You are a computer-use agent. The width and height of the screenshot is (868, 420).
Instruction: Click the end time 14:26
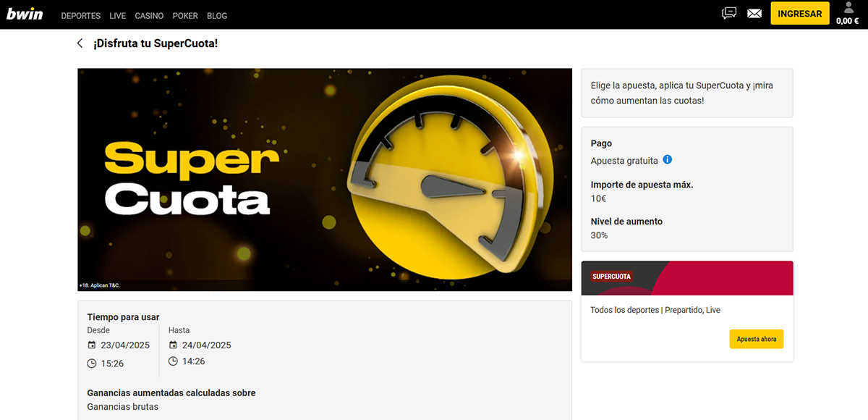coord(193,361)
